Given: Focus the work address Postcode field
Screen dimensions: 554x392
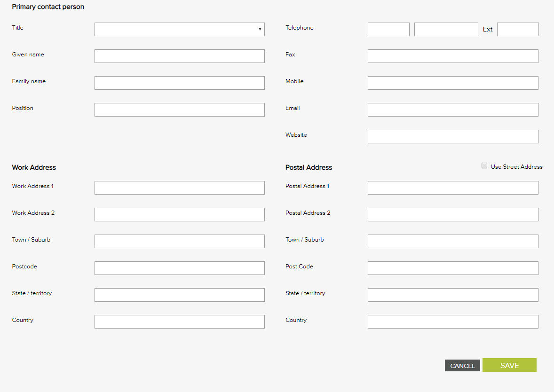Looking at the screenshot, I should (179, 268).
